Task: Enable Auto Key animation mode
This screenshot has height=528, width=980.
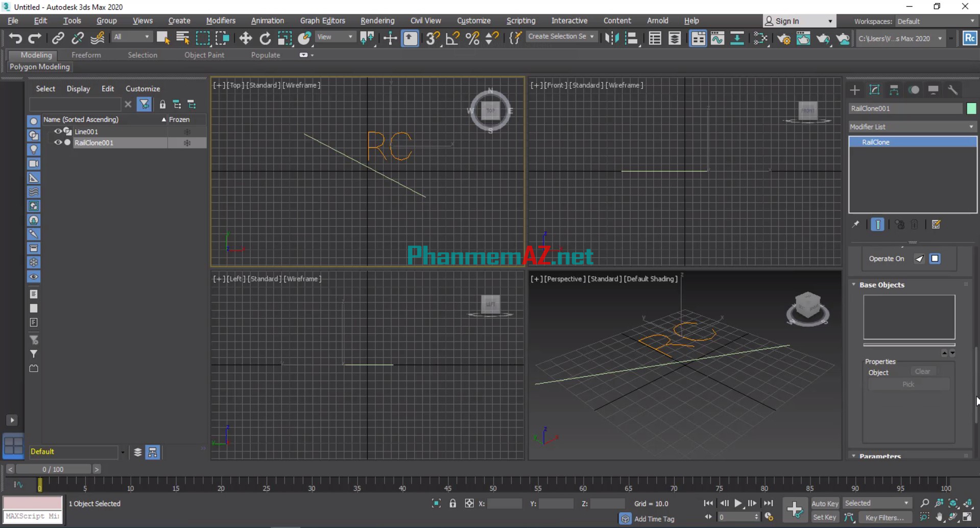Action: pyautogui.click(x=824, y=503)
